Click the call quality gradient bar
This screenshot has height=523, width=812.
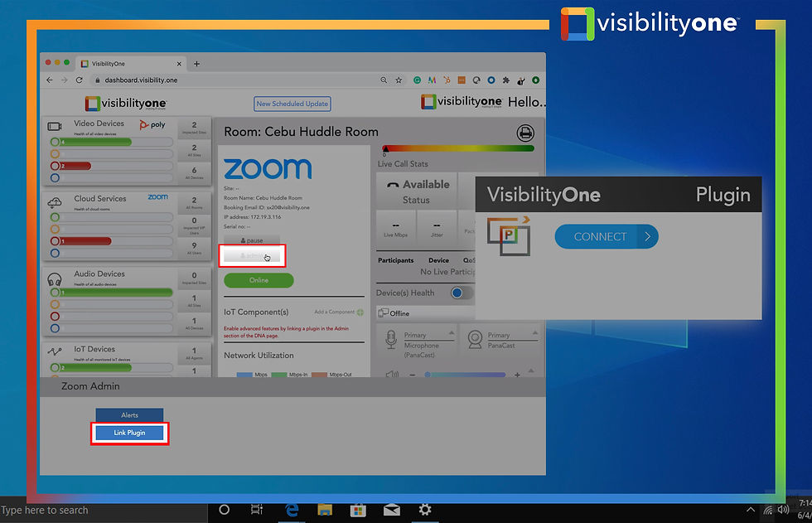(x=457, y=148)
